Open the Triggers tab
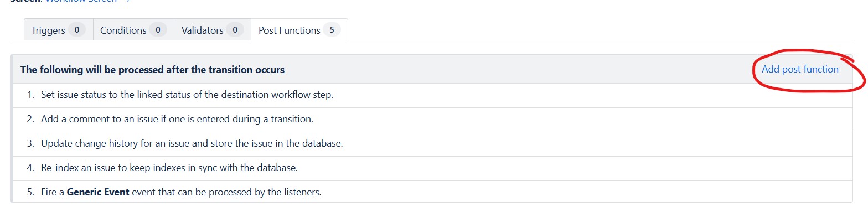The width and height of the screenshot is (868, 222). (x=48, y=30)
